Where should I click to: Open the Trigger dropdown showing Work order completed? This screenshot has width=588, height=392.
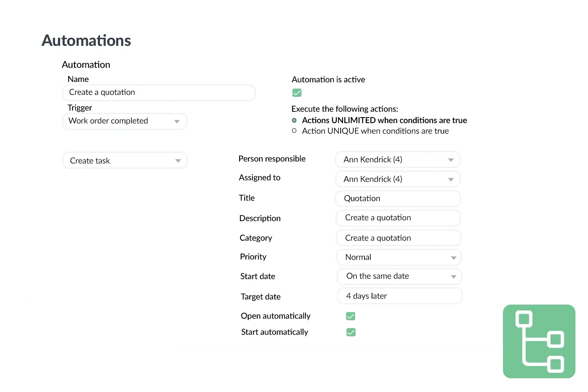coord(124,121)
